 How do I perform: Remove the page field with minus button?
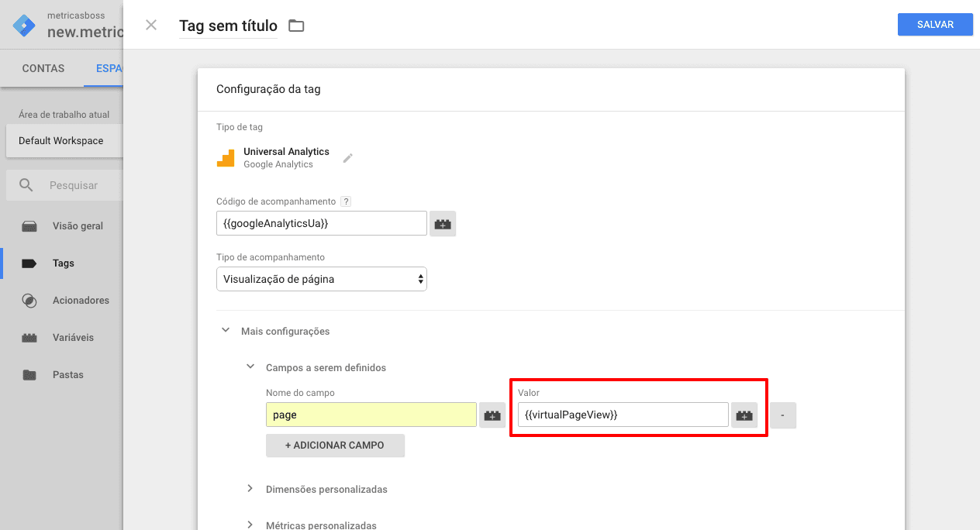tap(783, 415)
